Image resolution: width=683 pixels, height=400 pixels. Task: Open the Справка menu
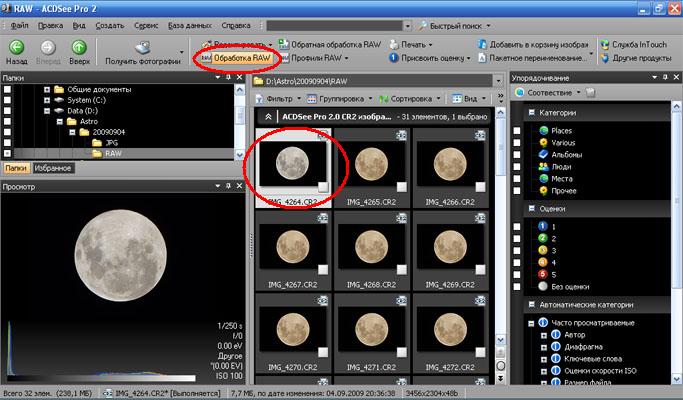pyautogui.click(x=236, y=26)
